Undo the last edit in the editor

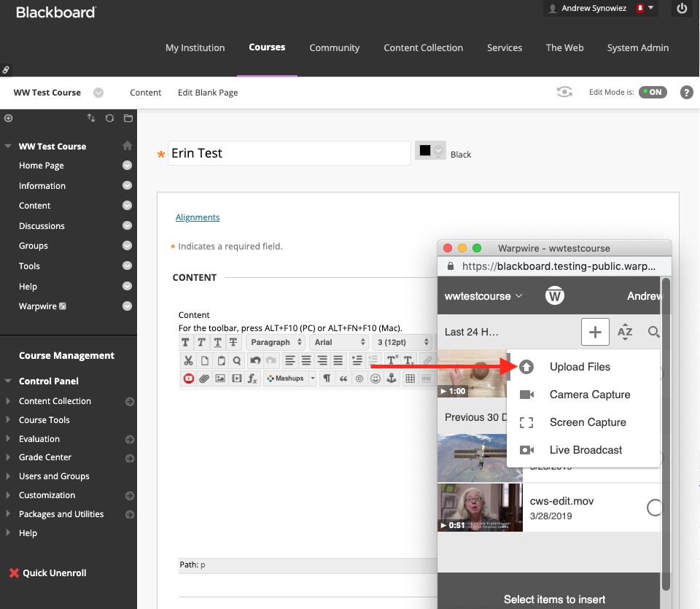pos(255,360)
